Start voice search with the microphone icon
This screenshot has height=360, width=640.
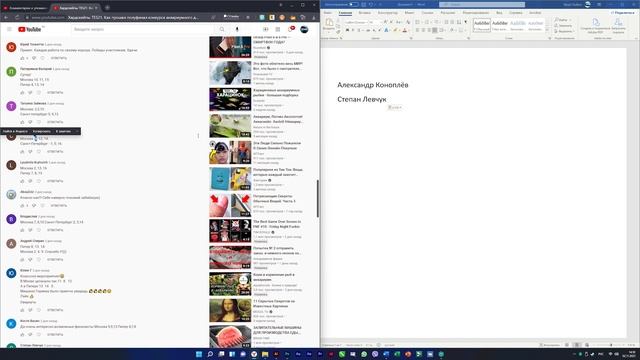[x=237, y=29]
